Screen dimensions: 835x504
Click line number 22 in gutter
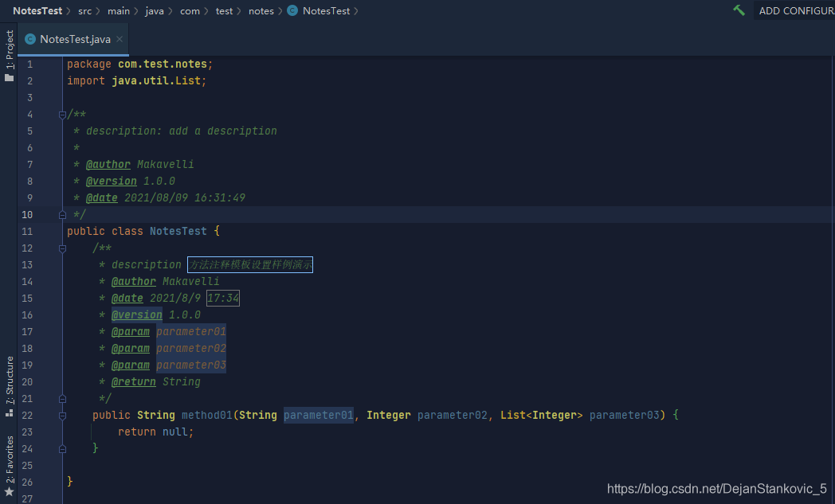point(27,415)
